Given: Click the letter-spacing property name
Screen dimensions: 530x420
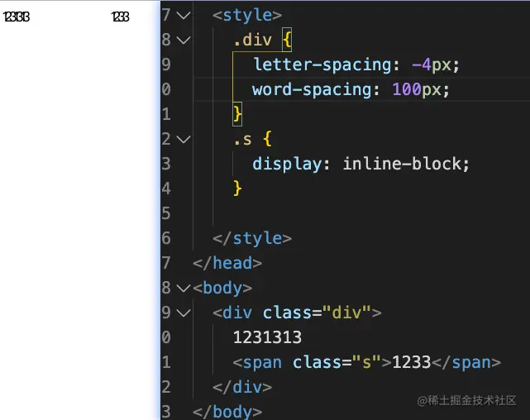Looking at the screenshot, I should click(322, 64).
